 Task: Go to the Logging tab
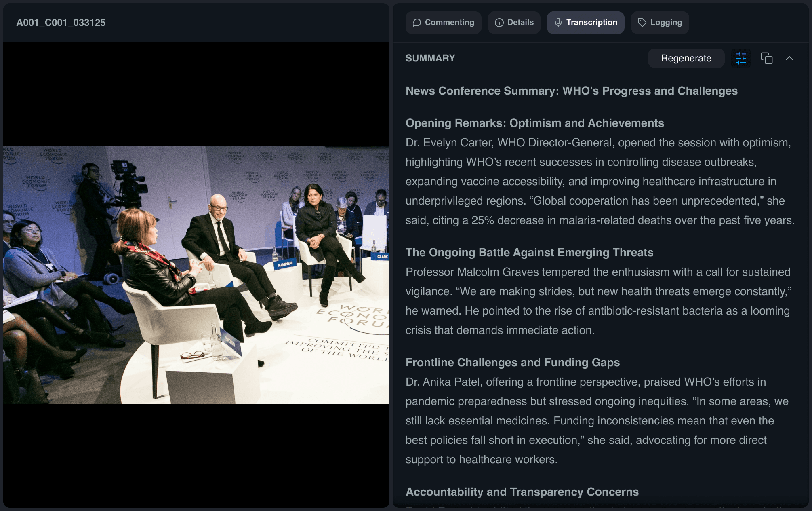click(x=666, y=23)
